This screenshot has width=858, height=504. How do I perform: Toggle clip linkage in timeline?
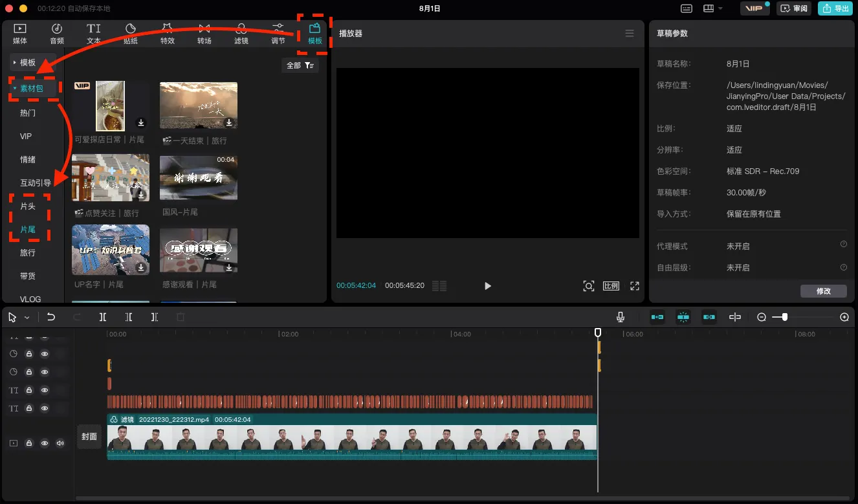709,317
